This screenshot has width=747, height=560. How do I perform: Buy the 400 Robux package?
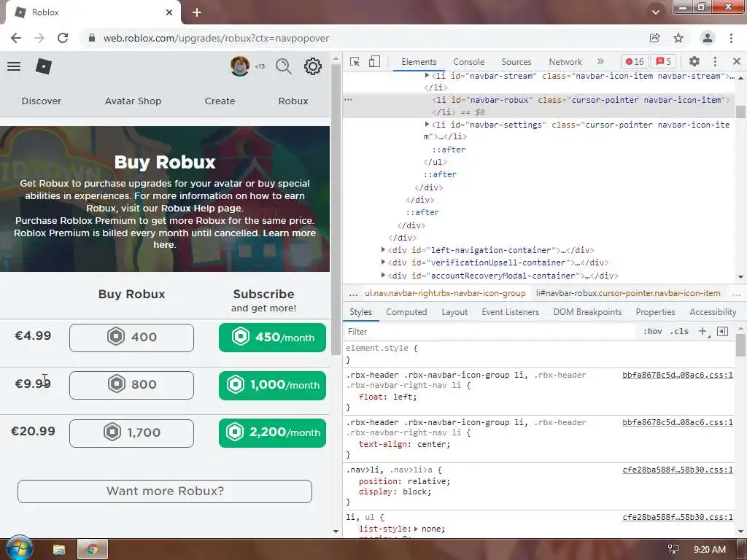point(131,338)
